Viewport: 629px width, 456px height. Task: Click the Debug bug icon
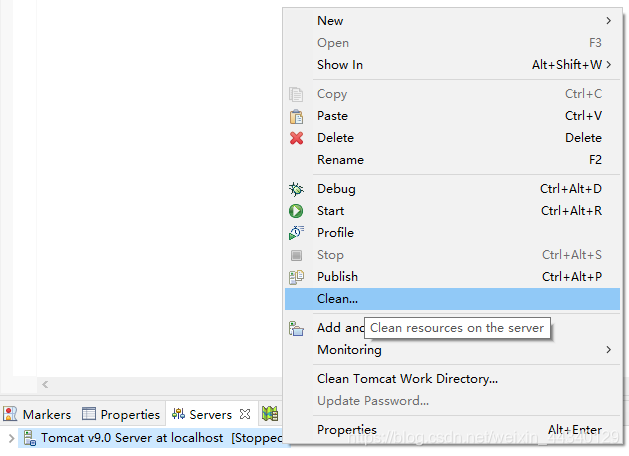(x=296, y=189)
